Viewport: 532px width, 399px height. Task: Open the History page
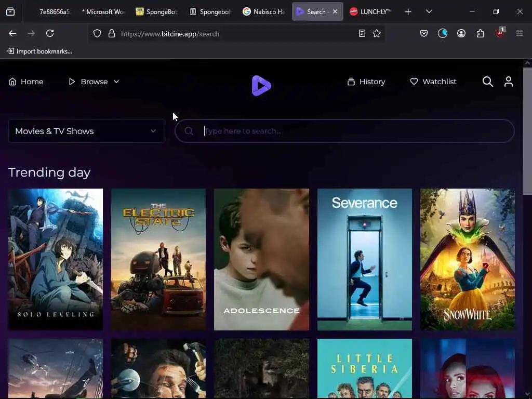(366, 82)
